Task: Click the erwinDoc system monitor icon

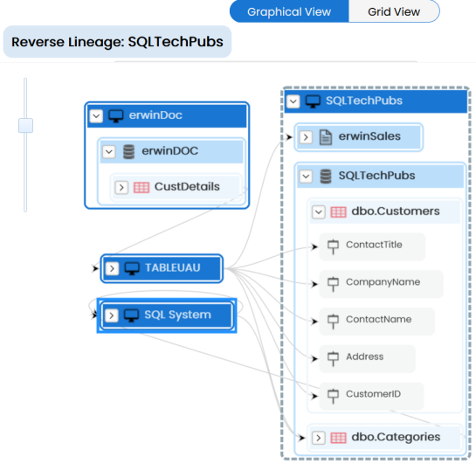Action: pos(116,115)
